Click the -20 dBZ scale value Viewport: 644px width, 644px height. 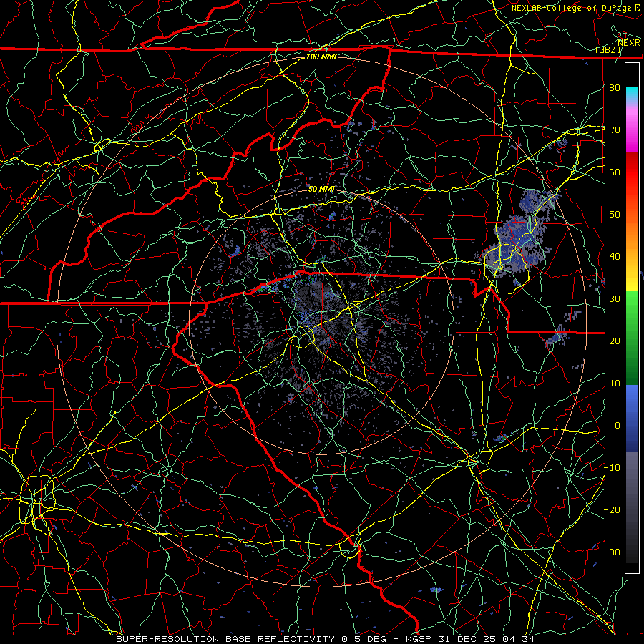(x=612, y=510)
